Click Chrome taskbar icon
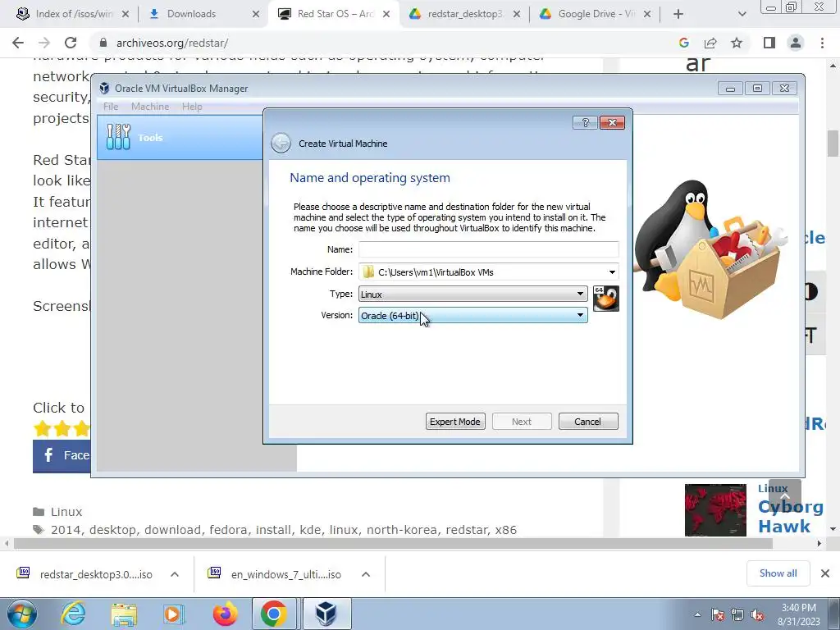Image resolution: width=840 pixels, height=630 pixels. 274,614
